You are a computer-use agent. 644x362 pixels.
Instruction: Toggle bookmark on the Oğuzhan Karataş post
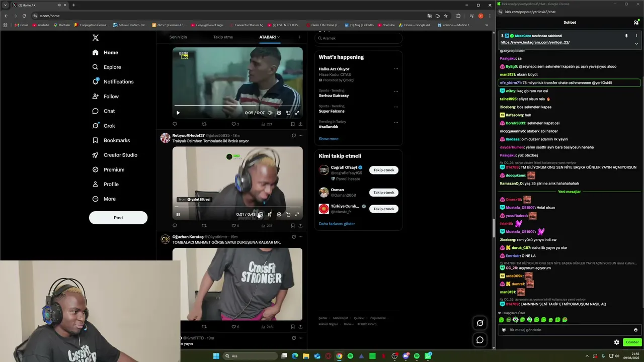292,327
